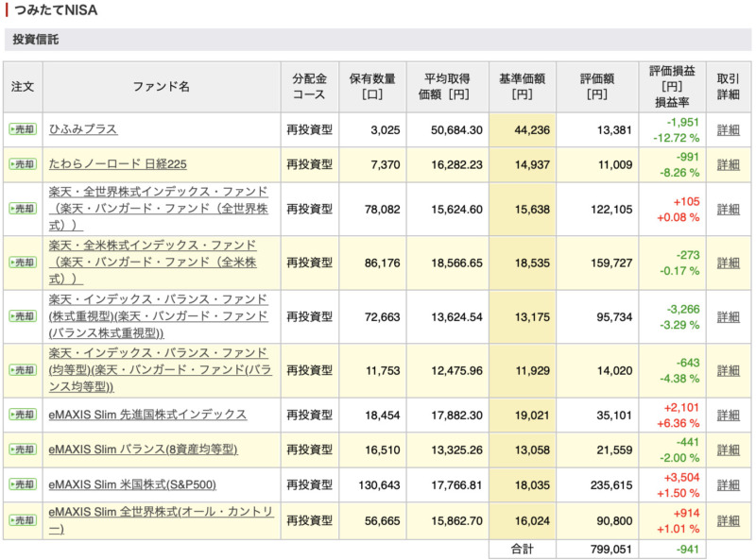This screenshot has width=756, height=560.
Task: Open eMAXIS Slim 米国株式(S&P500) link
Action: (x=132, y=484)
